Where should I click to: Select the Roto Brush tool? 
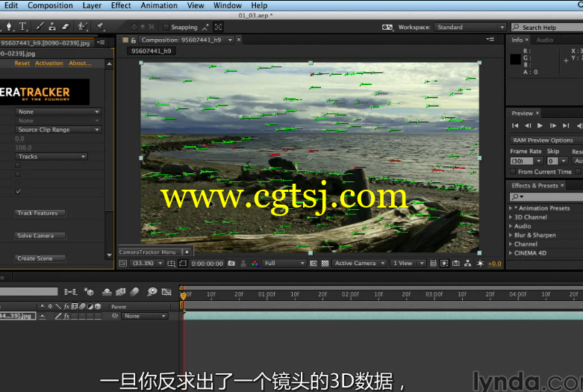(83, 26)
